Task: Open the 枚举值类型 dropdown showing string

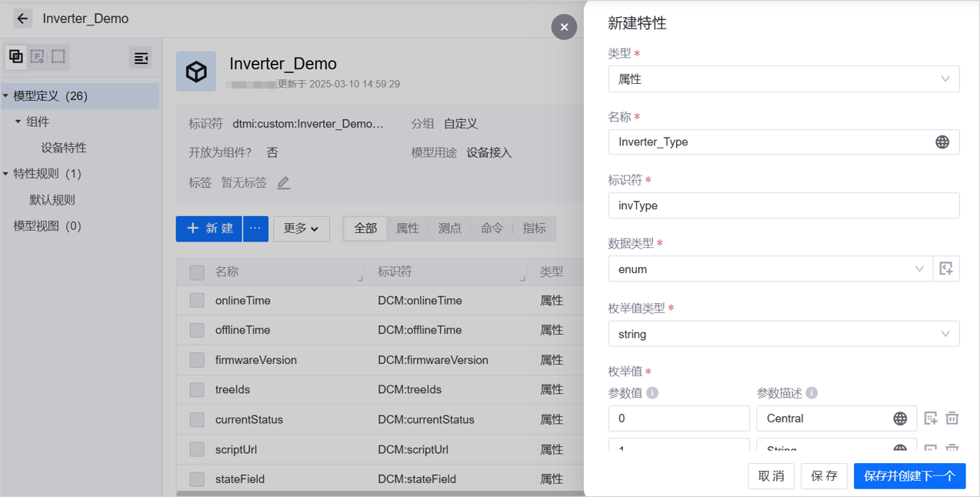Action: (783, 334)
